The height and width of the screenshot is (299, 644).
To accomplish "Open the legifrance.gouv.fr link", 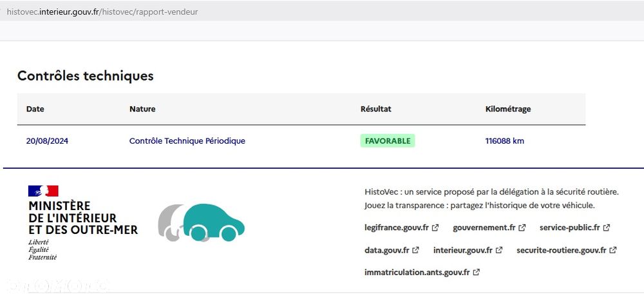I will click(401, 227).
